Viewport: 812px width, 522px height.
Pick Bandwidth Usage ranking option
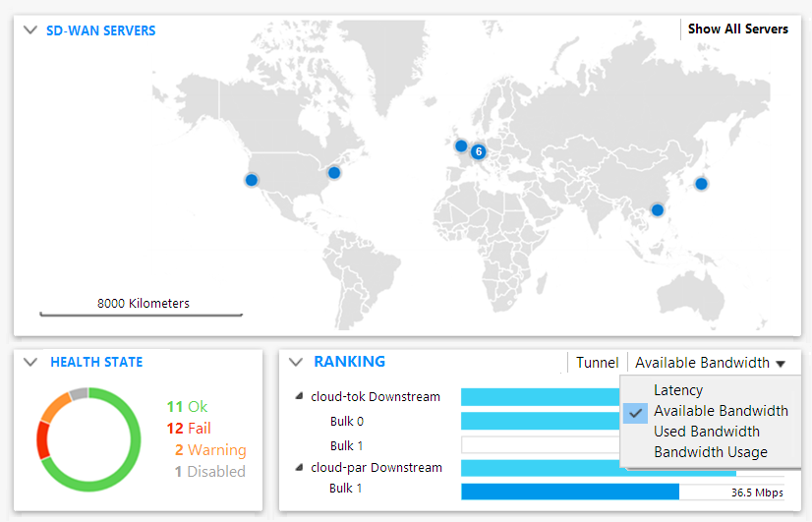[710, 452]
